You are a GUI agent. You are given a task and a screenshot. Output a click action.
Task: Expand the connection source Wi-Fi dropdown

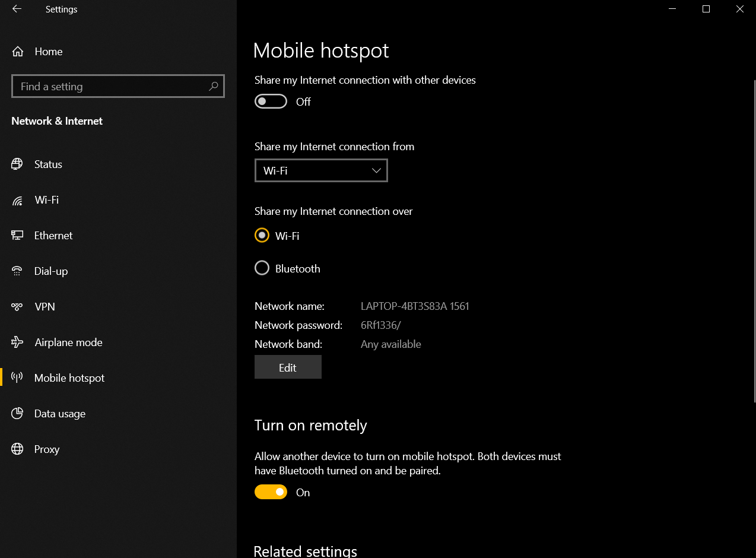tap(321, 170)
